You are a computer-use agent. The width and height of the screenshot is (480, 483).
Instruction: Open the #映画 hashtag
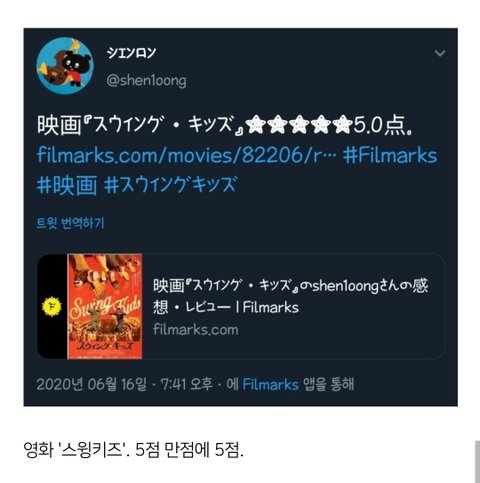[x=67, y=184]
